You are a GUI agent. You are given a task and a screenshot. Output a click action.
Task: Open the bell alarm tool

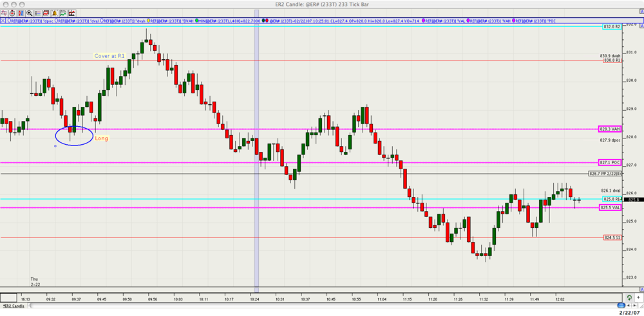[x=55, y=13]
